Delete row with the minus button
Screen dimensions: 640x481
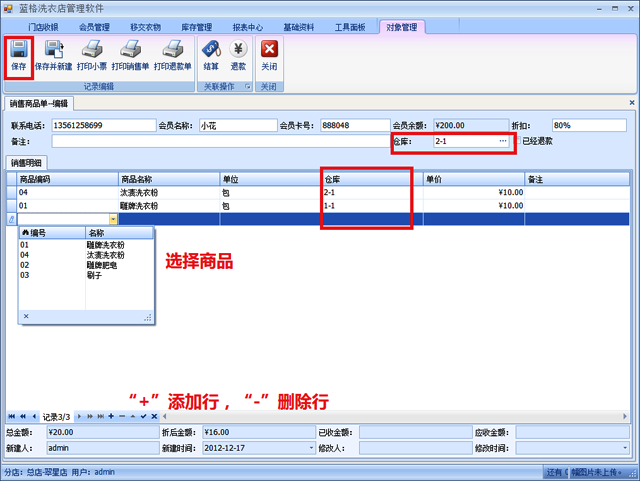tap(122, 416)
